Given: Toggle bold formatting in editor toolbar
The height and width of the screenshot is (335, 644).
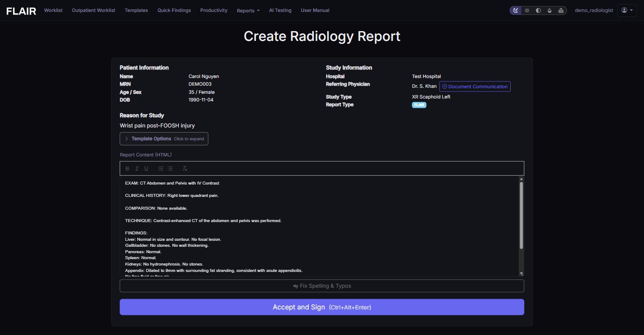Looking at the screenshot, I should 127,169.
